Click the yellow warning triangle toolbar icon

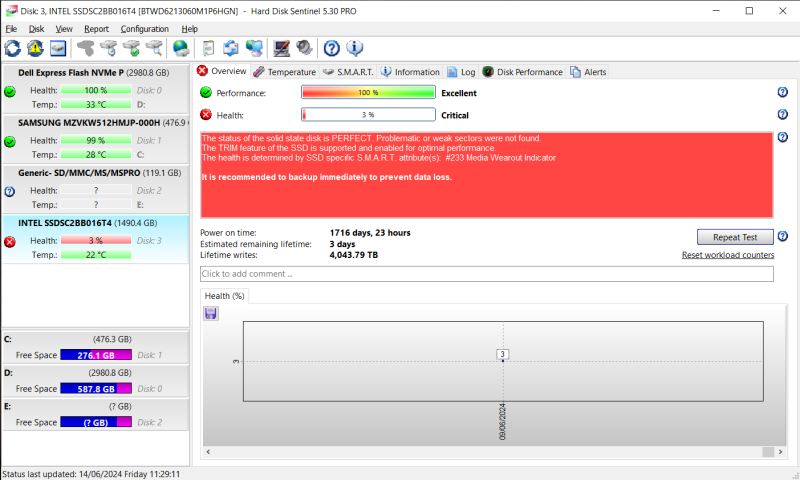35,48
